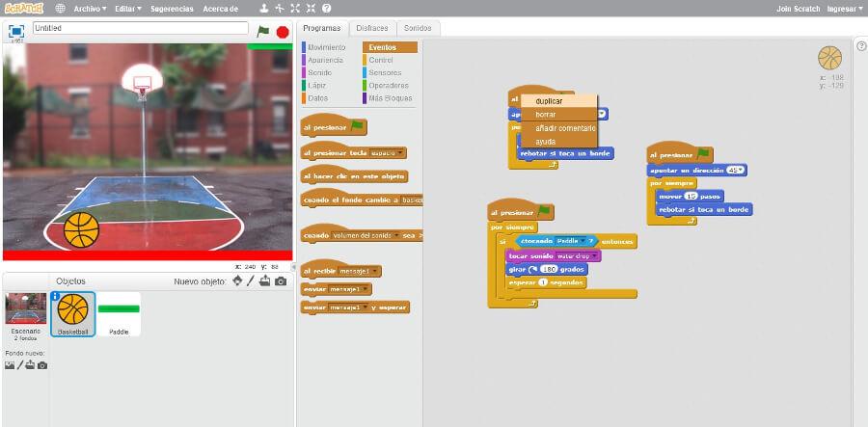Open backdrop dropdown on cuando el fondo cambie block
The width and height of the screenshot is (868, 427).
tap(413, 200)
